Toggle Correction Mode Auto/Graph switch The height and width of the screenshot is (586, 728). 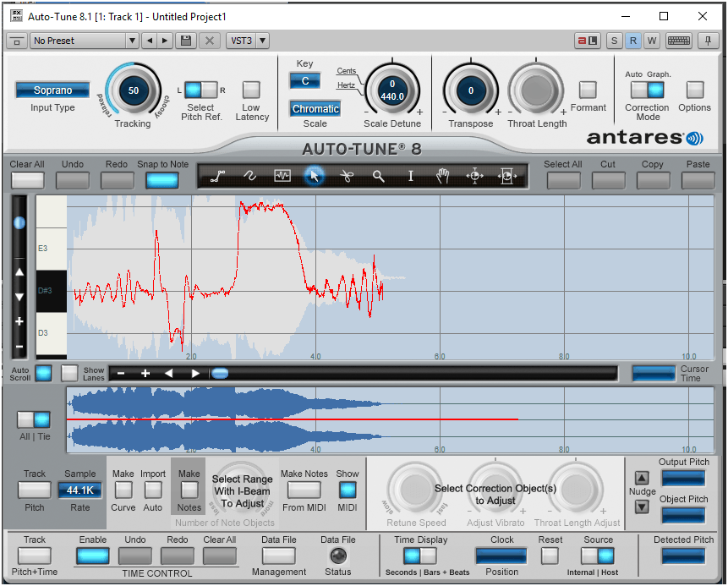[x=647, y=90]
